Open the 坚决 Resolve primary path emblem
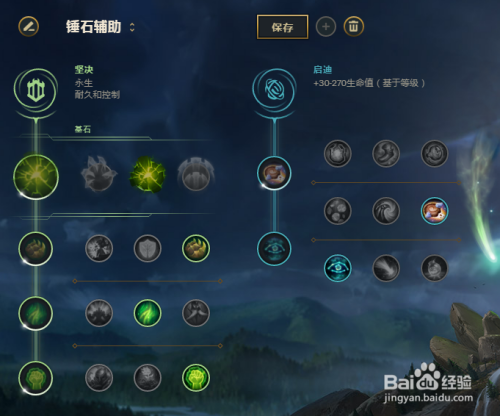This screenshot has width=500, height=416. 36,90
